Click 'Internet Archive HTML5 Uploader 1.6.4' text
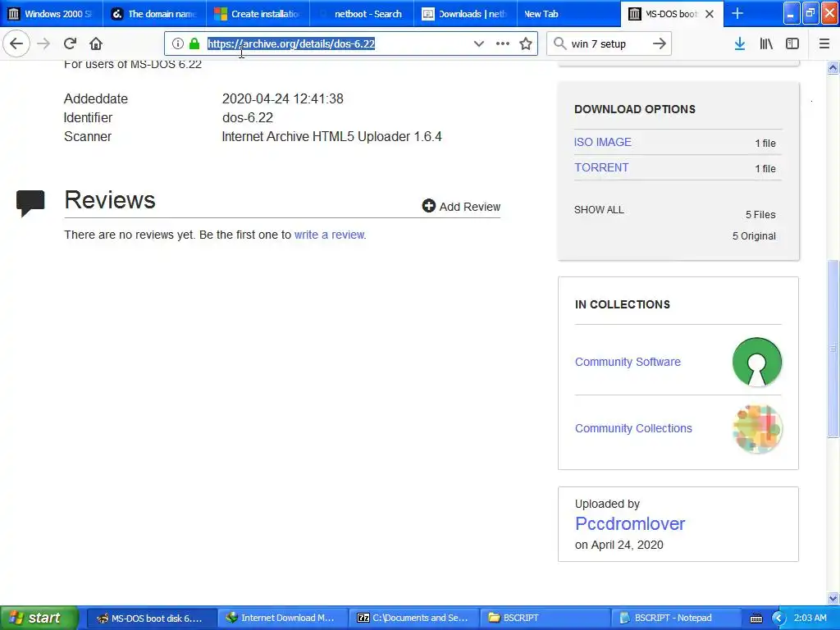 point(331,137)
